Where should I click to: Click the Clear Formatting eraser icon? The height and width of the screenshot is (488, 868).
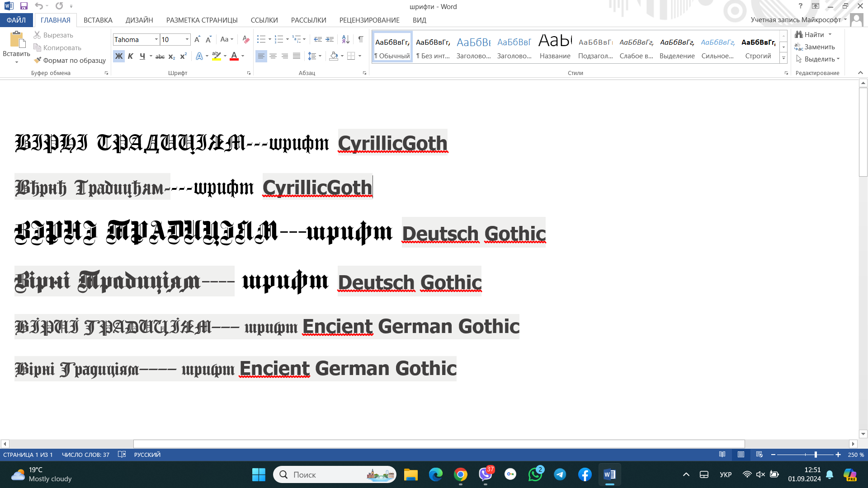(x=245, y=39)
